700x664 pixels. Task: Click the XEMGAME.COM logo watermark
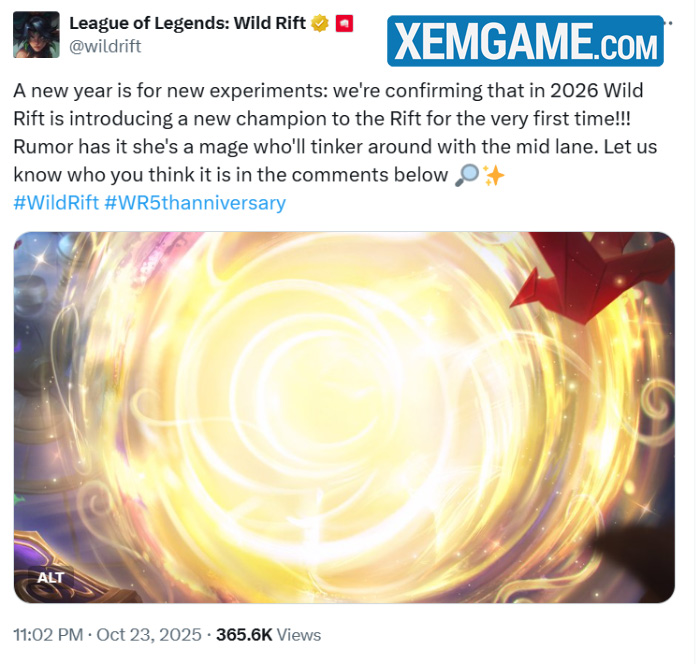tap(525, 41)
